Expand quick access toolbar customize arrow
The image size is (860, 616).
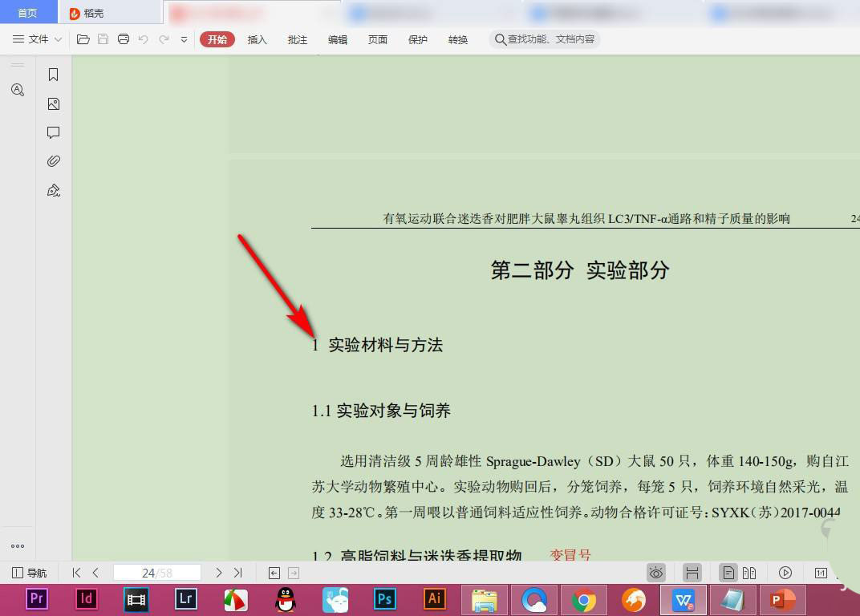[x=184, y=39]
